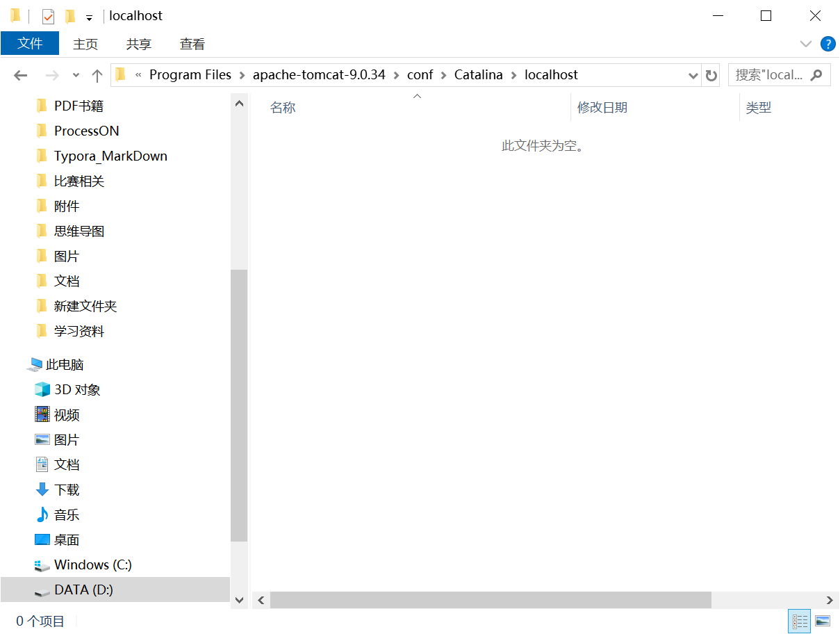Switch to the 查看 ribbon tab

pyautogui.click(x=192, y=44)
